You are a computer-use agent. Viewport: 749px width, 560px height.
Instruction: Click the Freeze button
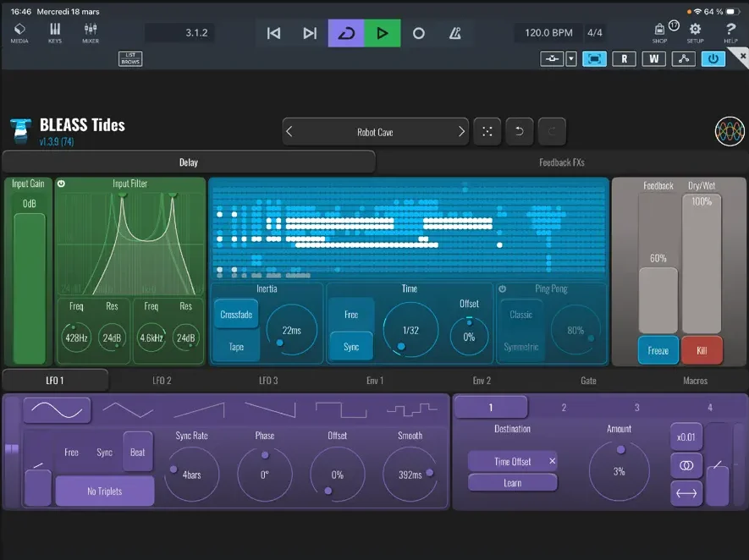658,350
